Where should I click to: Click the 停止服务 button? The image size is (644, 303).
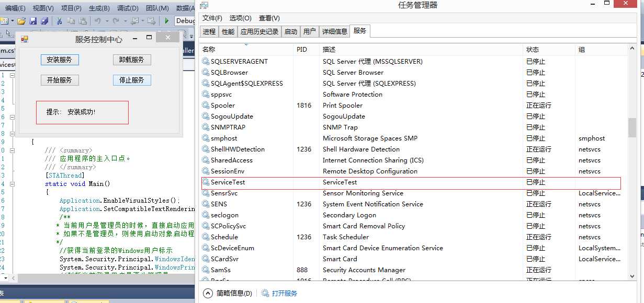pyautogui.click(x=132, y=80)
